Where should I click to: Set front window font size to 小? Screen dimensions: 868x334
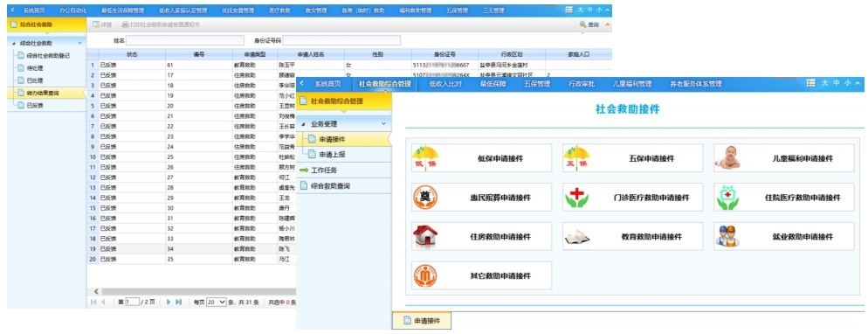click(x=848, y=83)
